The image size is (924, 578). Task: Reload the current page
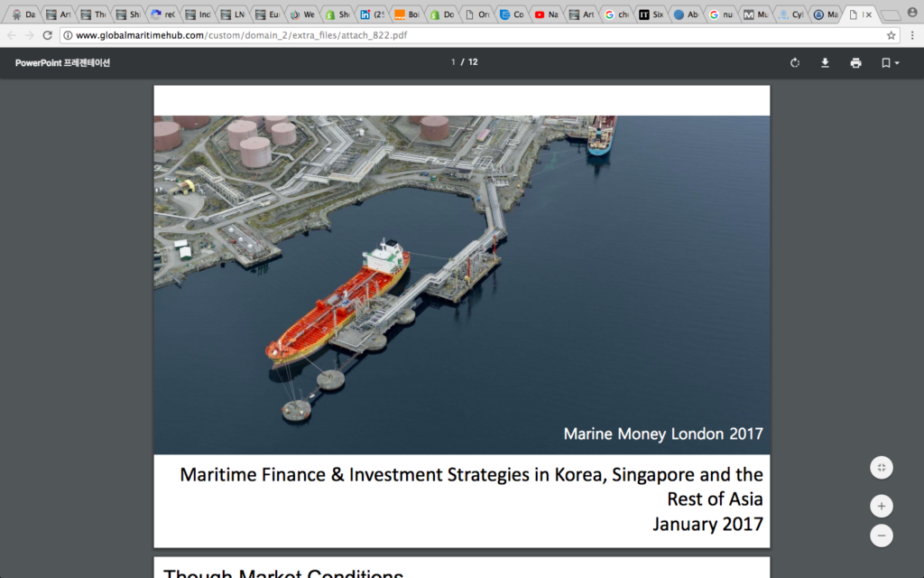[x=45, y=34]
